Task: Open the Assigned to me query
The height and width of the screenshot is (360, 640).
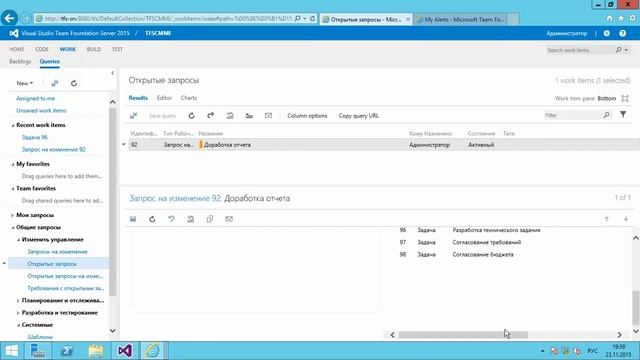Action: click(36, 98)
